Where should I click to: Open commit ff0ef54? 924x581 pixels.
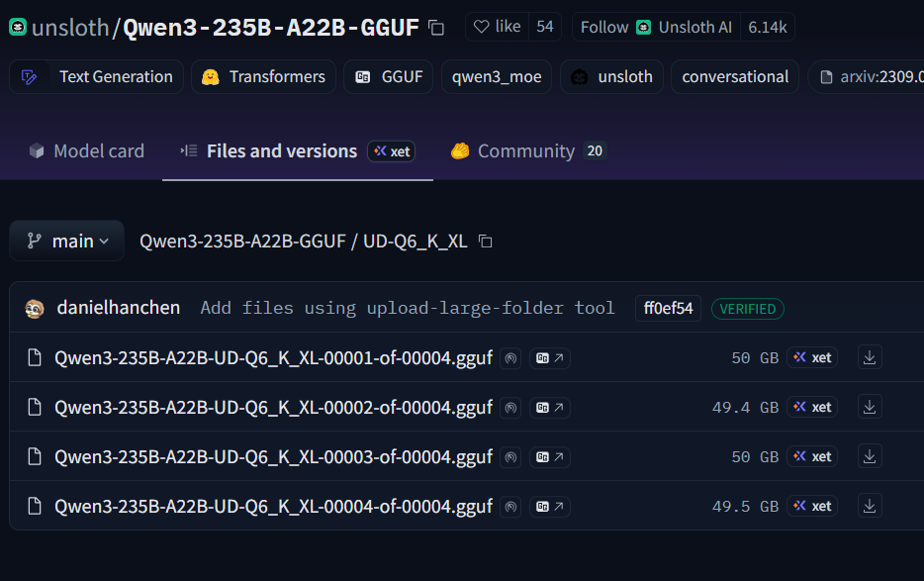click(667, 308)
